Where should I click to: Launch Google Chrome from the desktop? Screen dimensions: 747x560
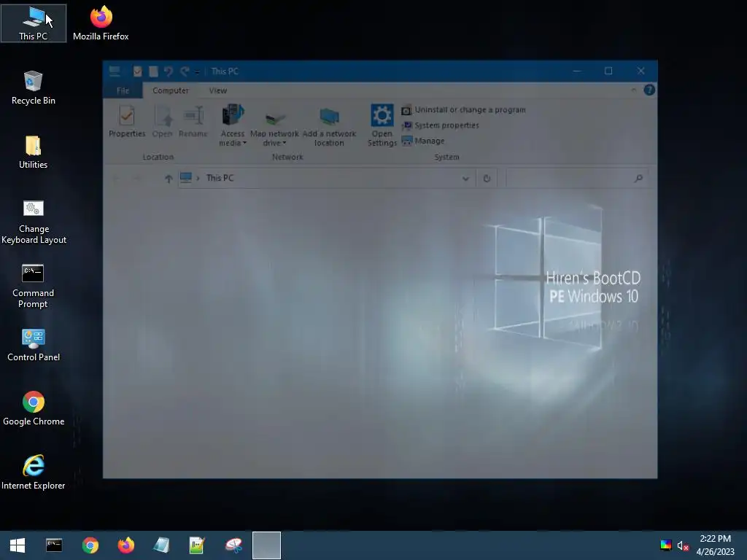click(x=34, y=408)
